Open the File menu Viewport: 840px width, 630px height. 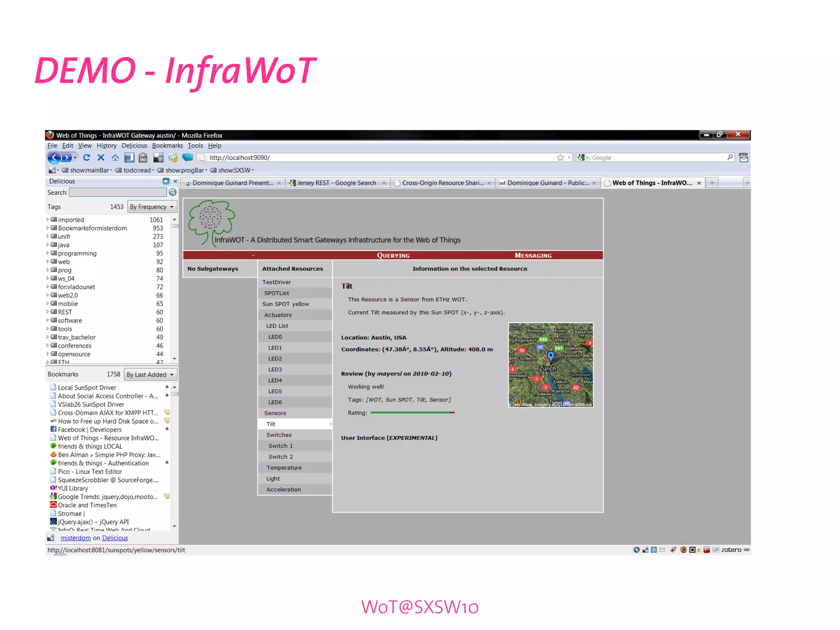coord(52,146)
